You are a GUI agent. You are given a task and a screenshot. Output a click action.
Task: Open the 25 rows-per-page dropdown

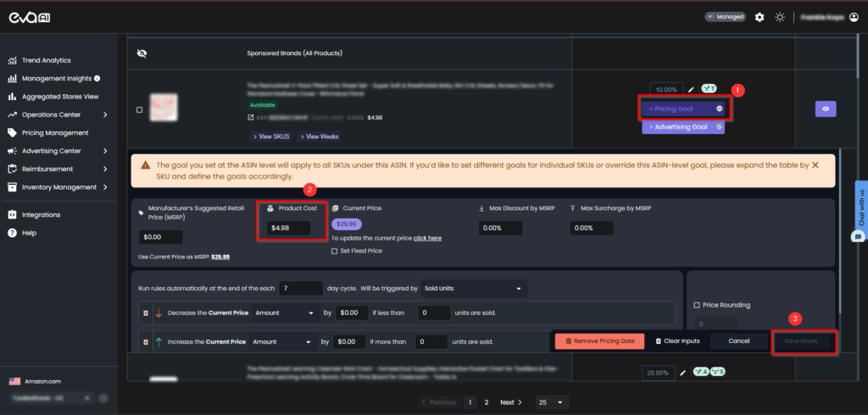coord(551,402)
